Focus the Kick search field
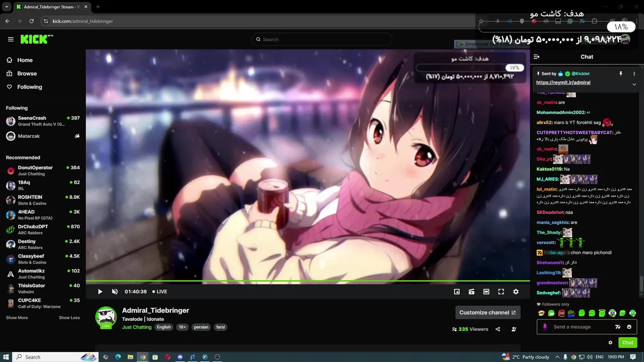Screen dimensions: 644x362 click(x=322, y=39)
